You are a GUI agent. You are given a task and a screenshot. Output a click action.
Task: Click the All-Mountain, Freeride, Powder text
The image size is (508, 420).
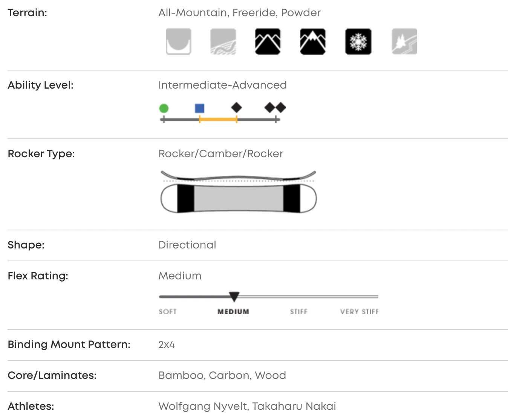240,13
